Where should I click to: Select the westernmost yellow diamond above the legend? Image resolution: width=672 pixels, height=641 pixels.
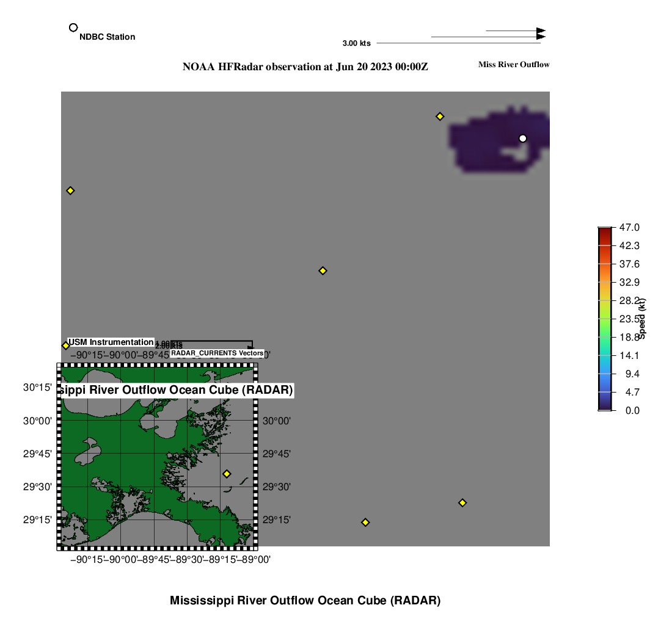70,191
